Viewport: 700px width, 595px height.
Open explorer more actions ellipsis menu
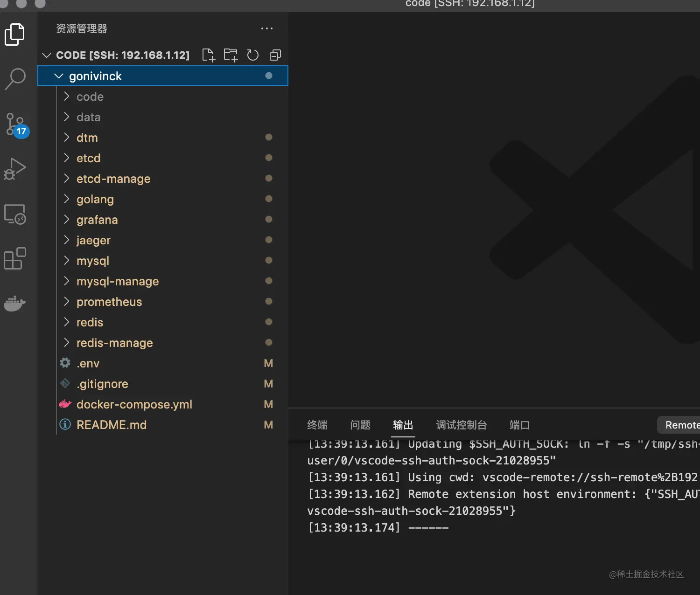coord(267,28)
